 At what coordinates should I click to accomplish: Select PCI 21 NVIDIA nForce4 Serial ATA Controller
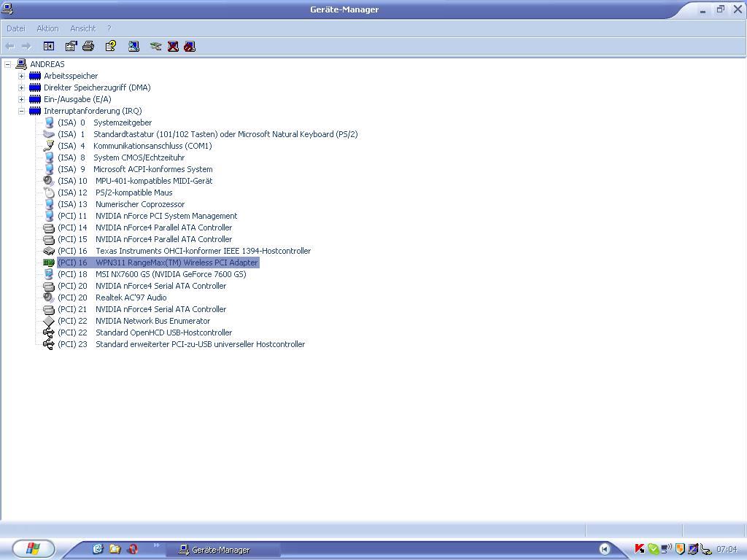point(142,309)
